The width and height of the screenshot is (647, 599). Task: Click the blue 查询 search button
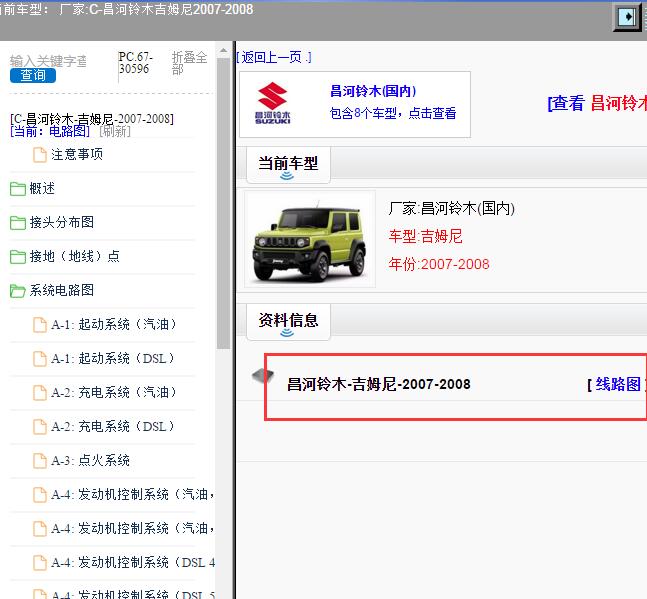pyautogui.click(x=33, y=75)
